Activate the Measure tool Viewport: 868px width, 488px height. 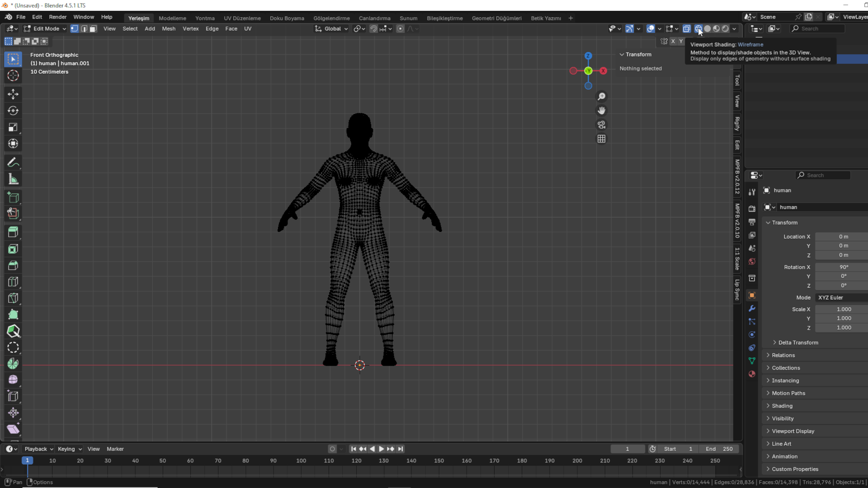(13, 179)
